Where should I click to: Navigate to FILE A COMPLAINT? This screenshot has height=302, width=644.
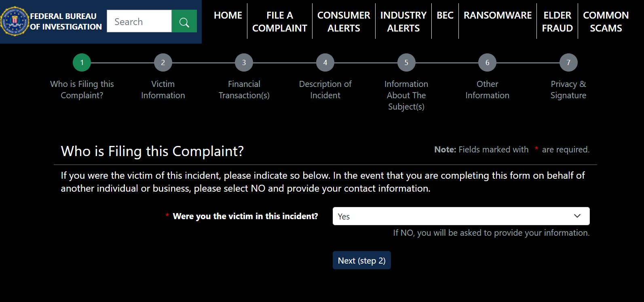pyautogui.click(x=279, y=21)
